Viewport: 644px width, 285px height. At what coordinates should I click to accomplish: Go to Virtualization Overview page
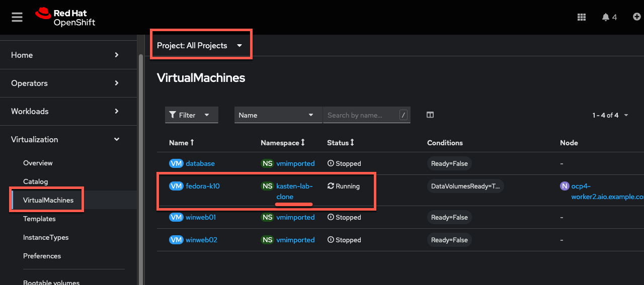click(x=38, y=163)
